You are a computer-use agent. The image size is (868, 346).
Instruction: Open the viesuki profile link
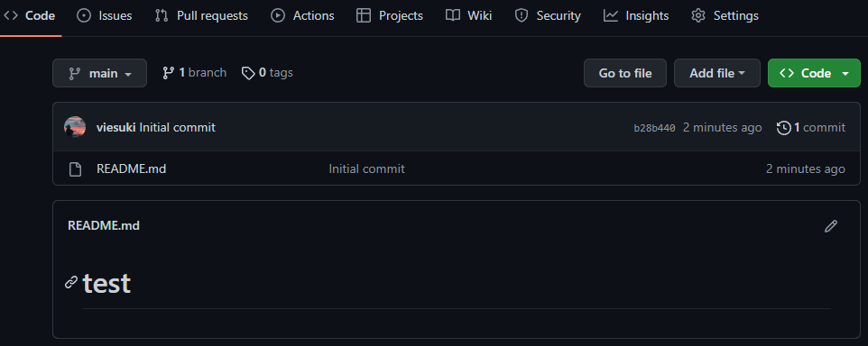point(115,128)
